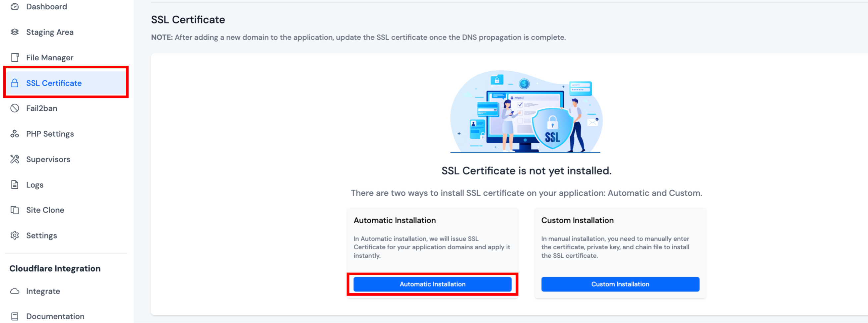Go to PHP Settings in sidebar
This screenshot has height=323, width=868.
(x=50, y=134)
